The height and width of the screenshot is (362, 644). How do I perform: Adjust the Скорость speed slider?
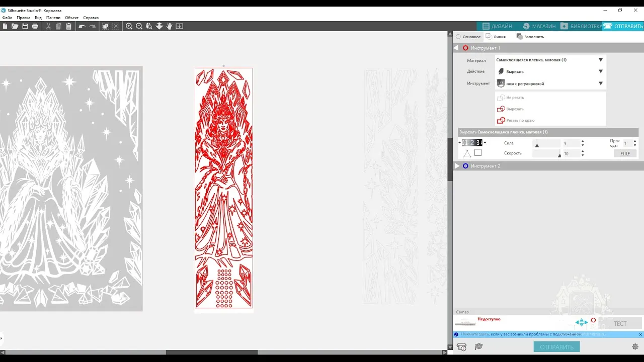pos(546,153)
